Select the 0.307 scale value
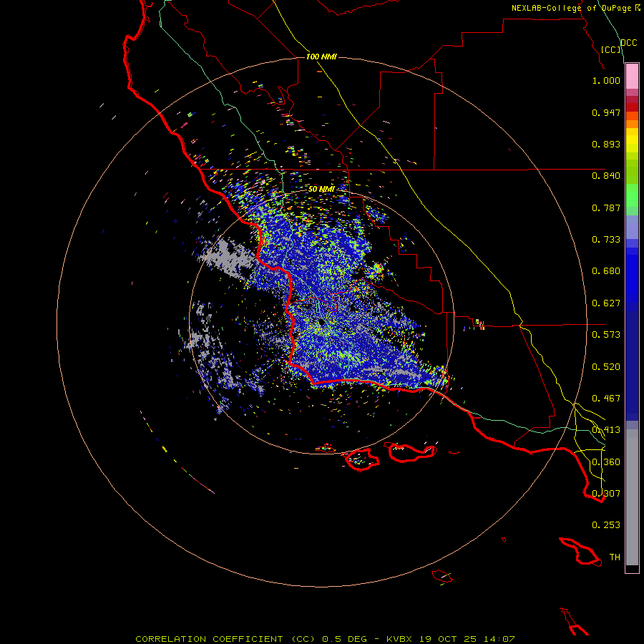Image resolution: width=644 pixels, height=644 pixels. pyautogui.click(x=606, y=494)
